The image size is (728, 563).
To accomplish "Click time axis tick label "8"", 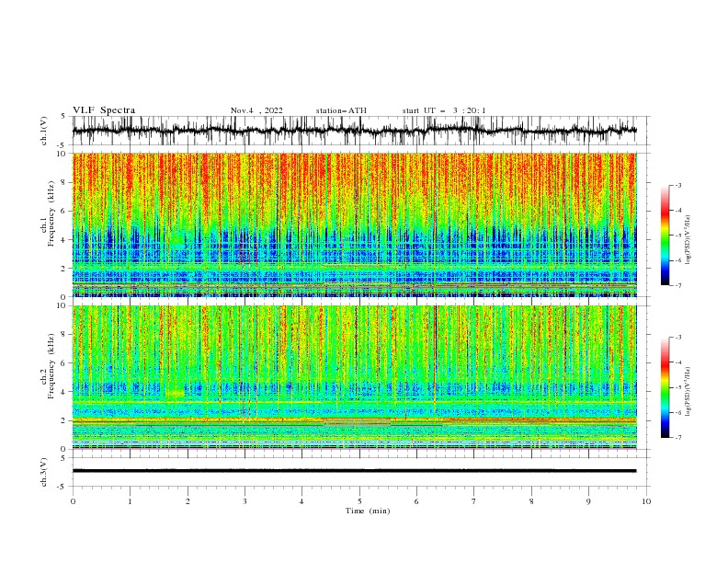I will point(531,501).
